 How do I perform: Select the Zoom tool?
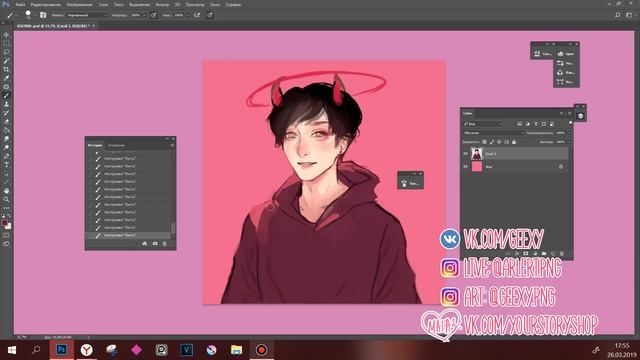(x=6, y=199)
